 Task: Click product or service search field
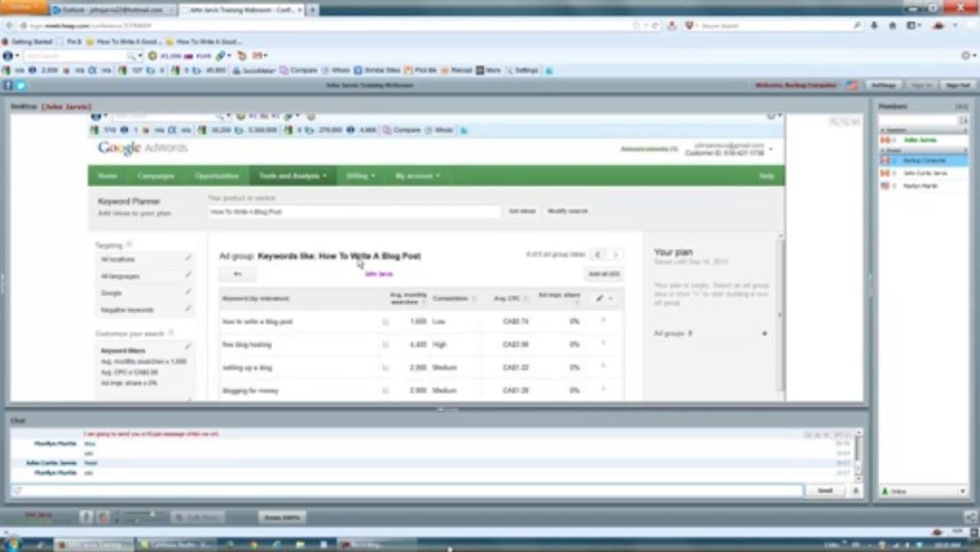(x=354, y=211)
